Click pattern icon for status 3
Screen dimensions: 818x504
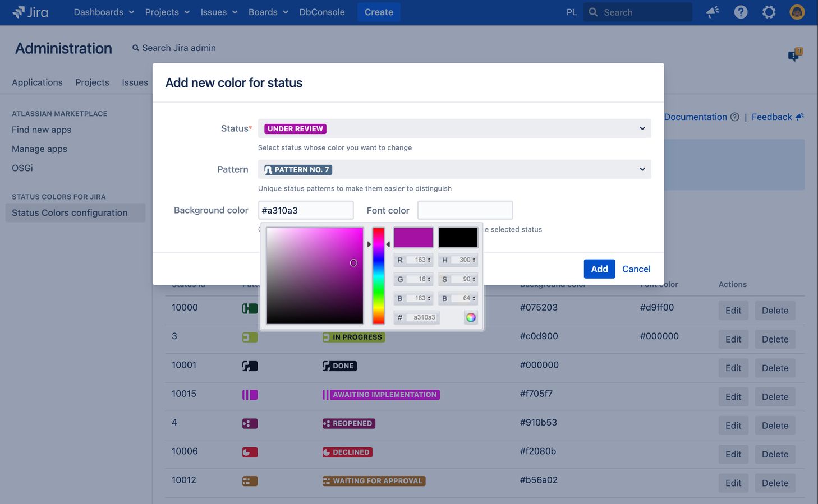point(250,337)
